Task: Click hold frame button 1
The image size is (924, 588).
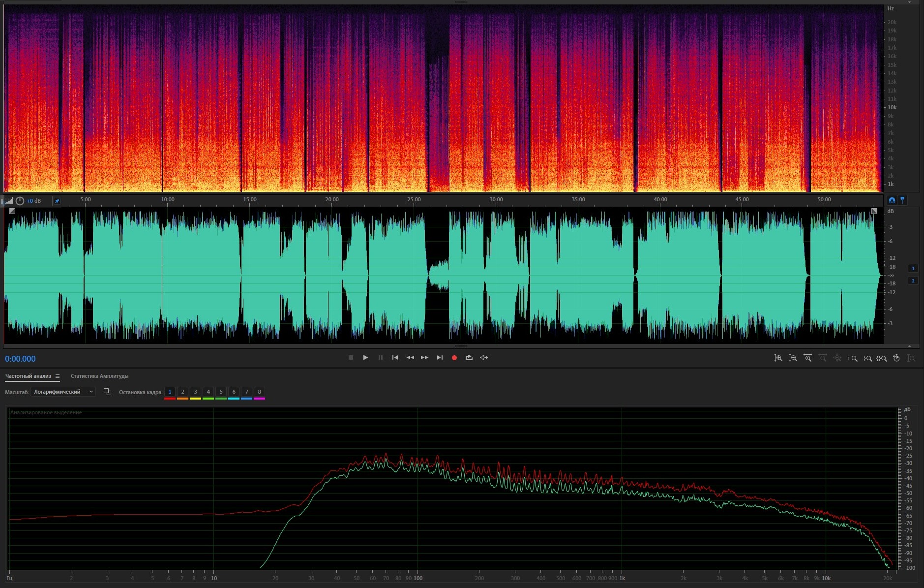Action: click(x=170, y=392)
